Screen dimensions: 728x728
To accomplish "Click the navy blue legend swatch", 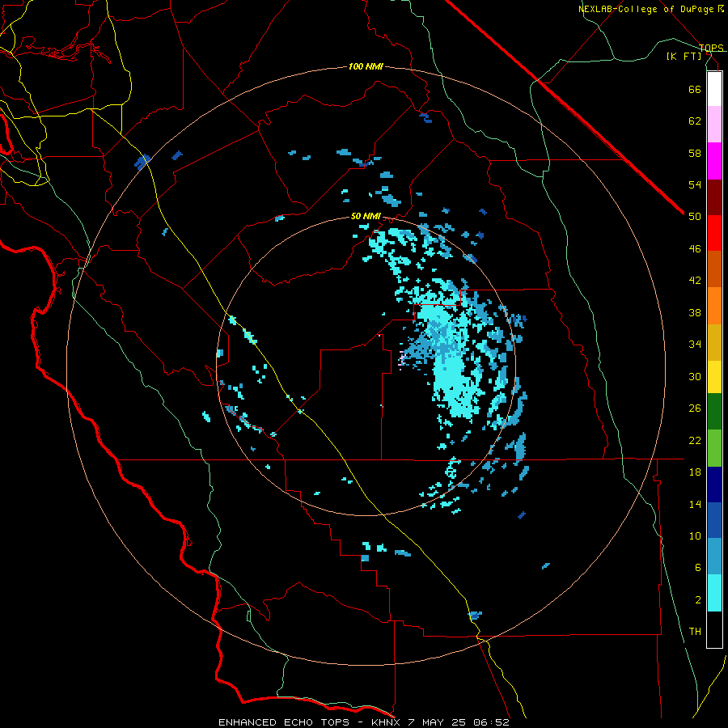I will pos(714,485).
